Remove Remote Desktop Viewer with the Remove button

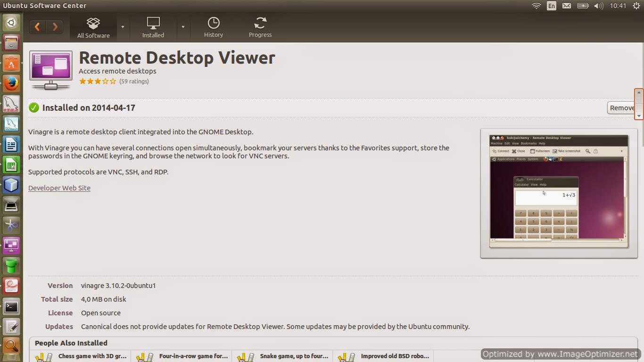click(x=622, y=108)
